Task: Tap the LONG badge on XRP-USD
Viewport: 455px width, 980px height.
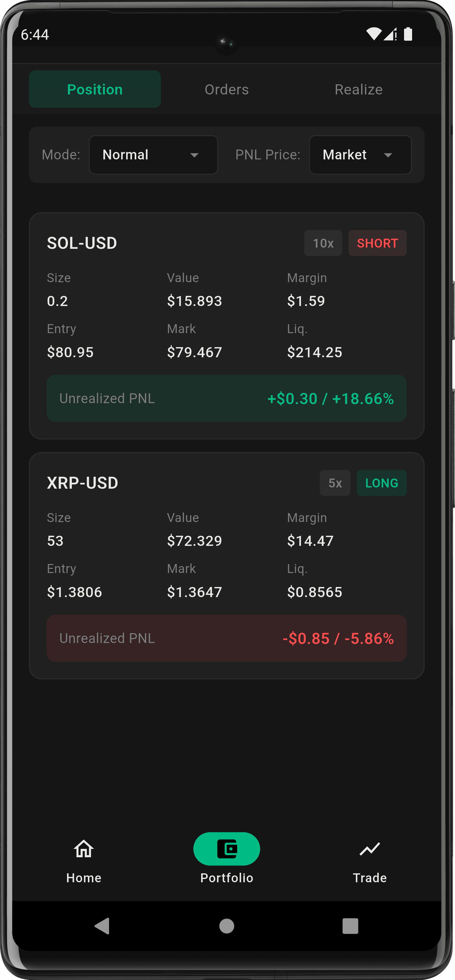Action: click(x=382, y=483)
